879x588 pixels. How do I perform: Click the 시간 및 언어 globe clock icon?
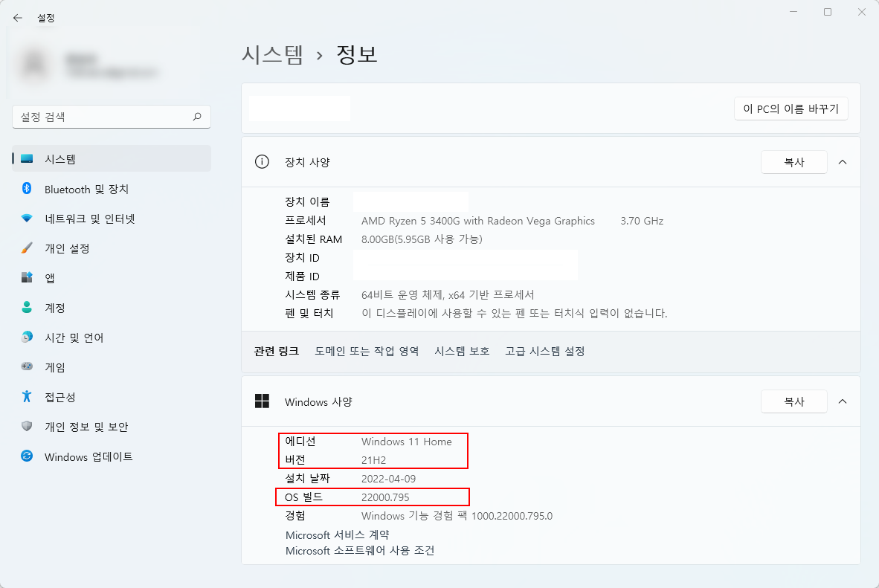[27, 337]
